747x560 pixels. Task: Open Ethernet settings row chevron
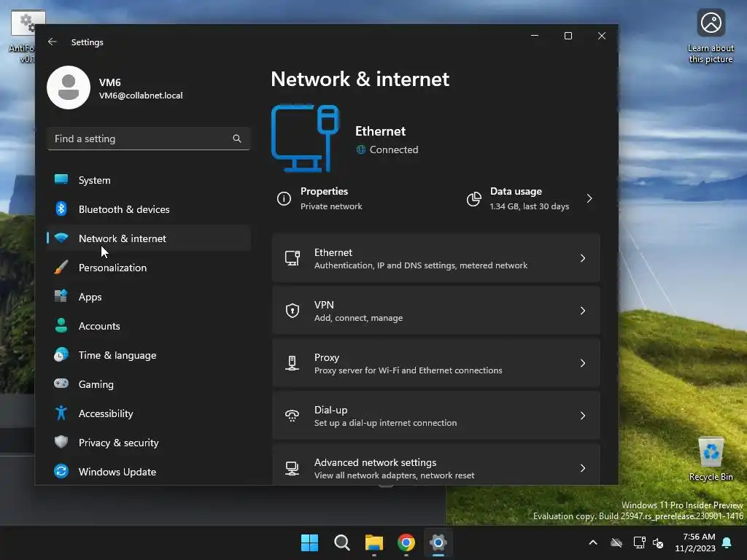click(x=583, y=258)
